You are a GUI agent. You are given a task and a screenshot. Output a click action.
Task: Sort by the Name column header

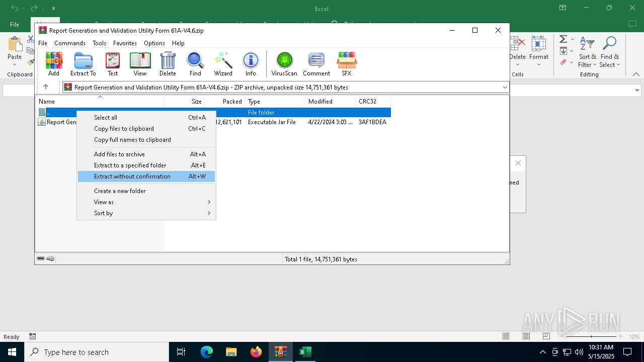point(100,102)
